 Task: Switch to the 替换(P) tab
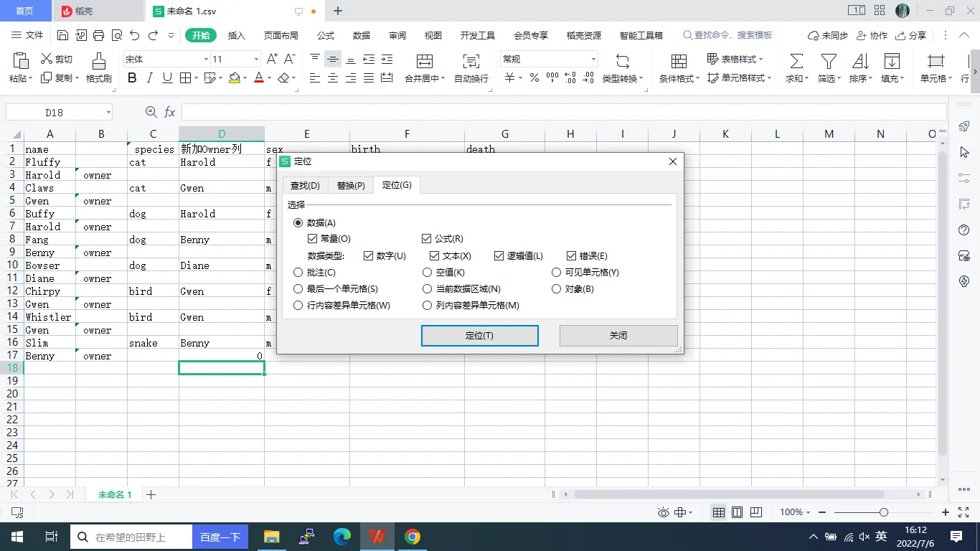[x=351, y=185]
